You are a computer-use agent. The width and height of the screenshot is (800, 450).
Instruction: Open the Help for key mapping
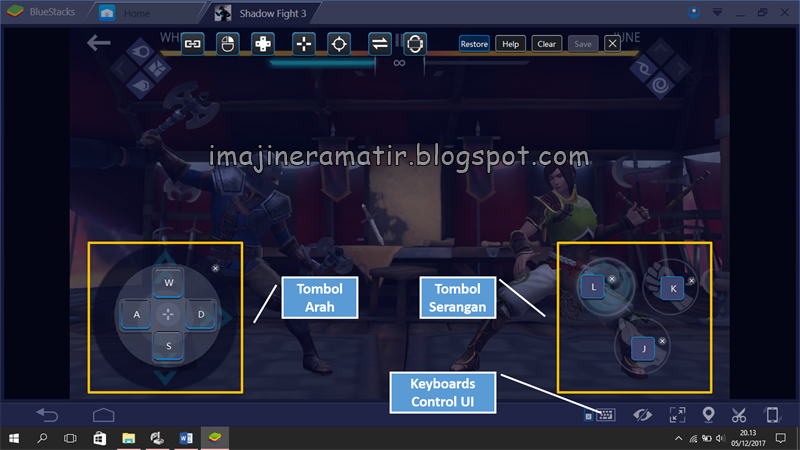point(510,44)
